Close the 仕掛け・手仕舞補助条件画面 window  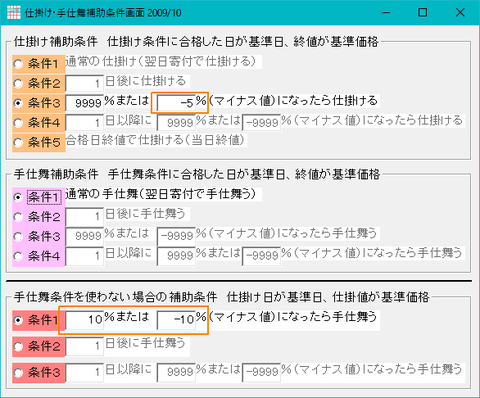click(460, 13)
